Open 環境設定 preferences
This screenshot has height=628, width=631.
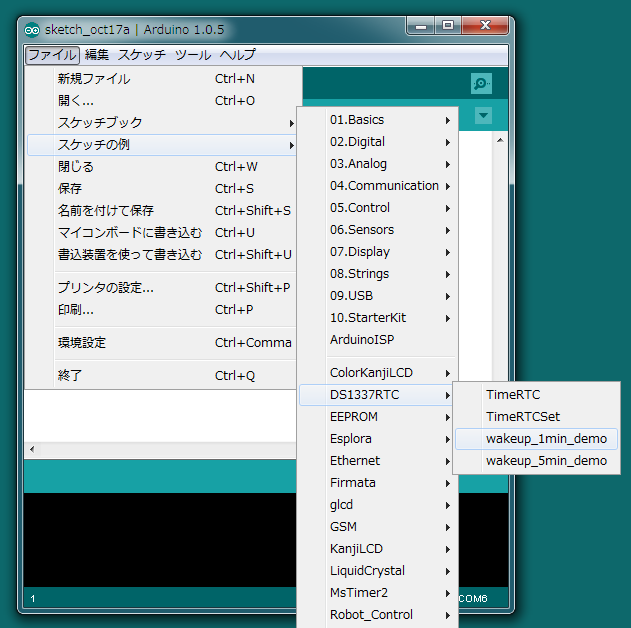[x=162, y=343]
